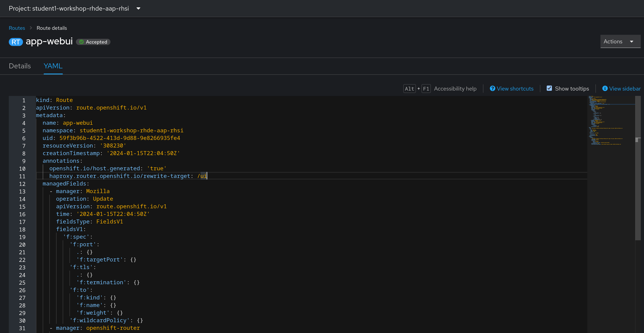This screenshot has height=333, width=644.
Task: Select the YAML tab
Action: coord(53,66)
